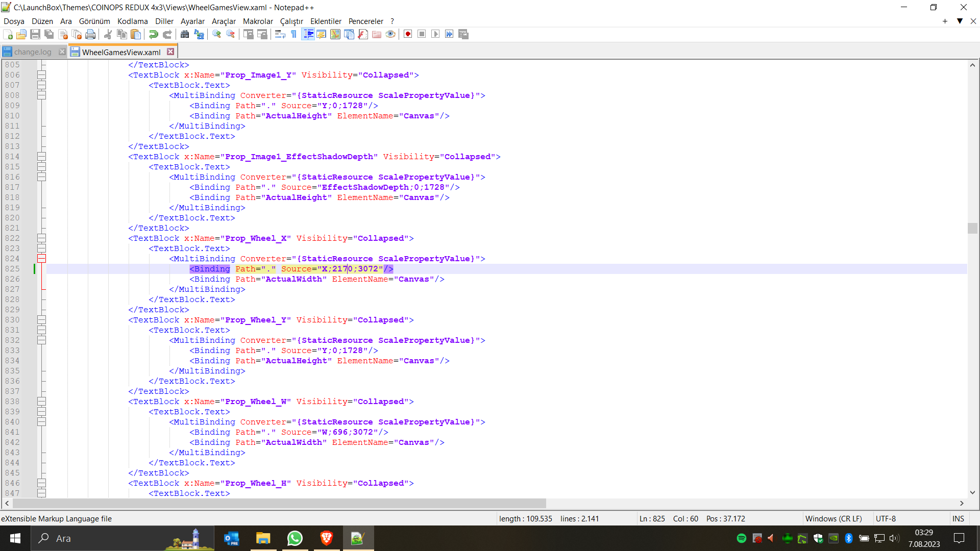Click the macro Playback icon

pyautogui.click(x=435, y=34)
